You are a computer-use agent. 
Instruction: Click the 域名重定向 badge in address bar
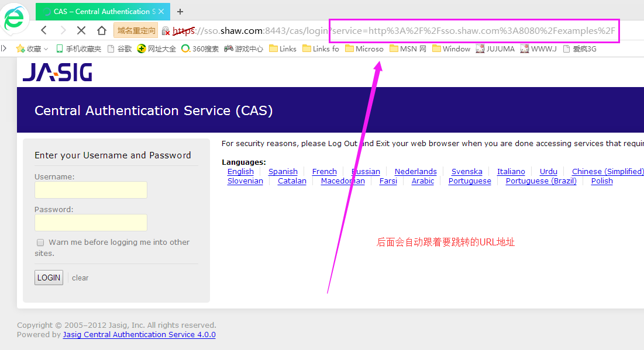click(136, 31)
